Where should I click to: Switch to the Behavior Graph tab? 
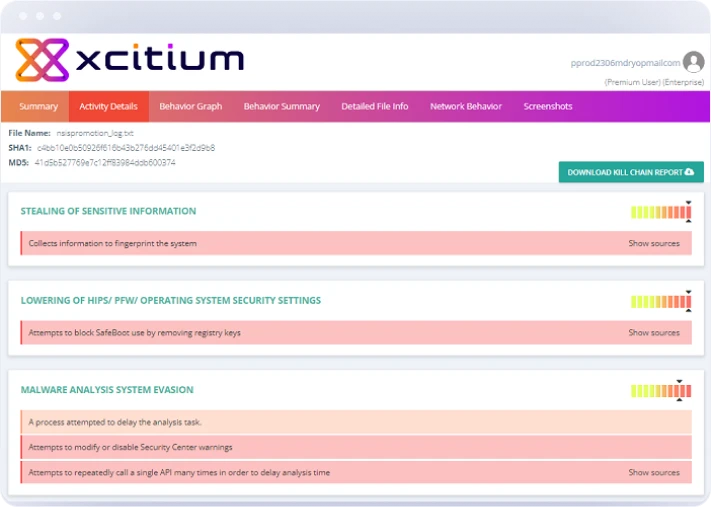pyautogui.click(x=190, y=106)
